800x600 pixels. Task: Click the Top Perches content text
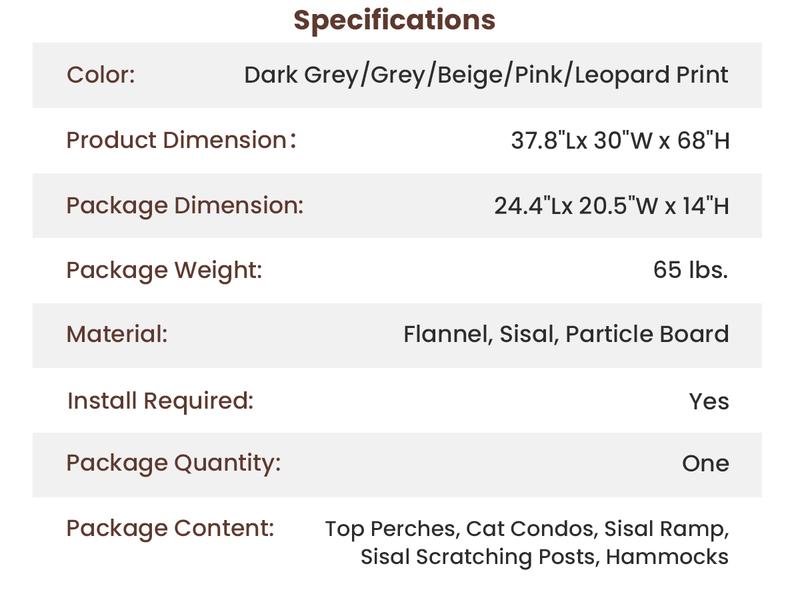(x=391, y=529)
